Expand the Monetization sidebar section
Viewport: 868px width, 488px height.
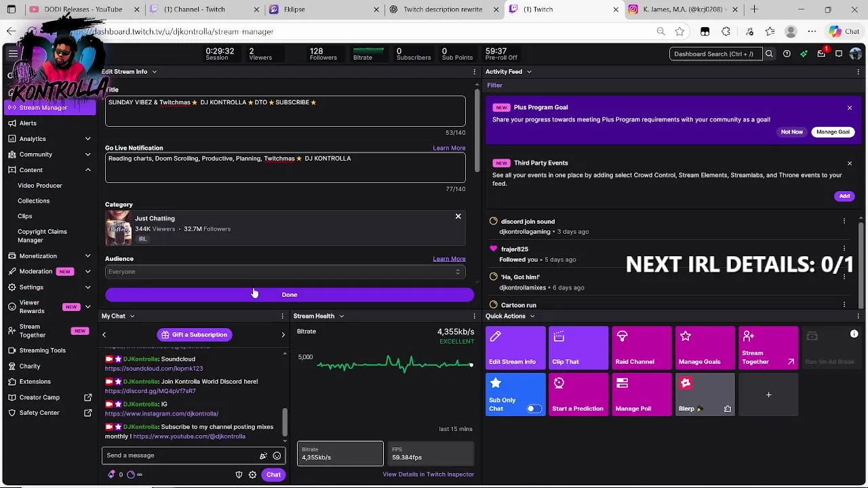(x=87, y=256)
